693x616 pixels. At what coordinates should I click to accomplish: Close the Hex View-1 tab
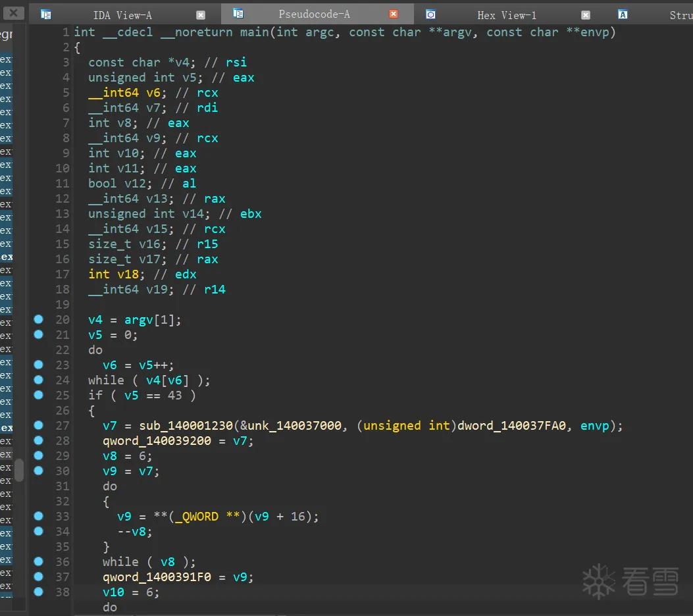tap(586, 15)
